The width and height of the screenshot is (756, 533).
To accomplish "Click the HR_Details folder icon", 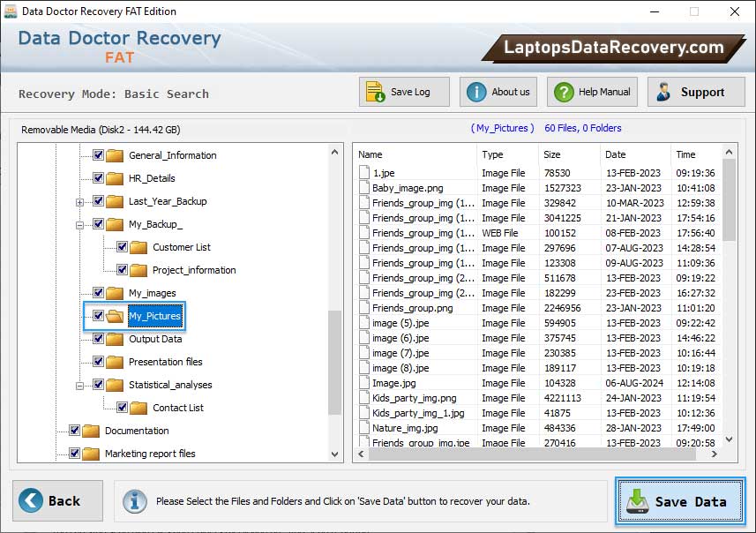I will click(115, 178).
